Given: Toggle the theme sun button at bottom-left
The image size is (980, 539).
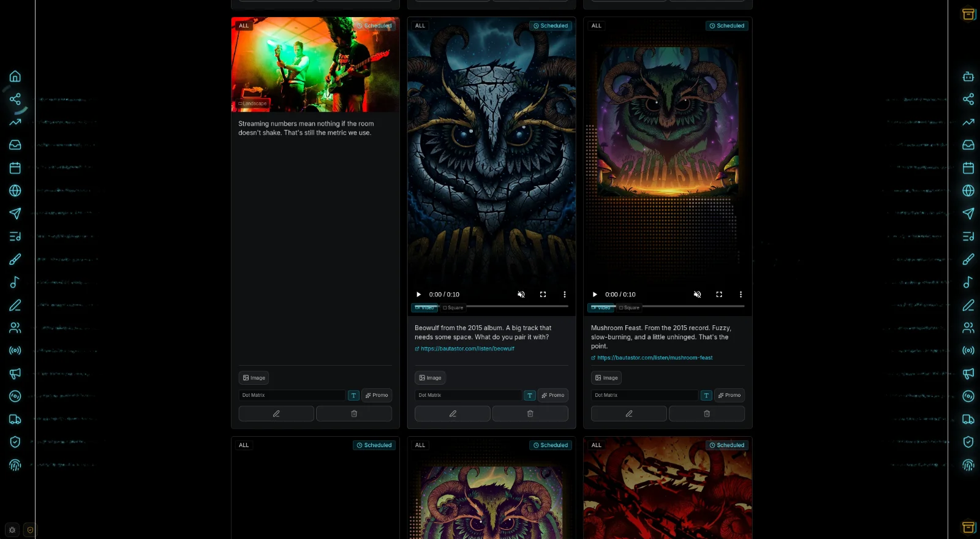Looking at the screenshot, I should pos(12,530).
